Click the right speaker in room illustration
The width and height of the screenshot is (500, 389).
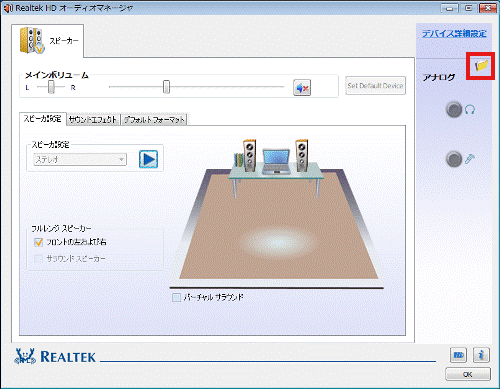[302, 155]
